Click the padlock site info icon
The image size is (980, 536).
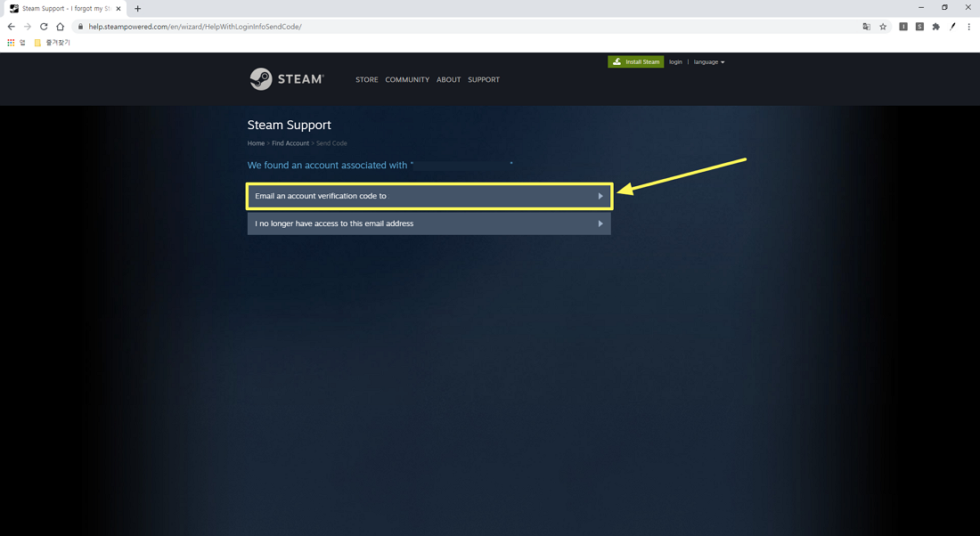click(x=80, y=26)
